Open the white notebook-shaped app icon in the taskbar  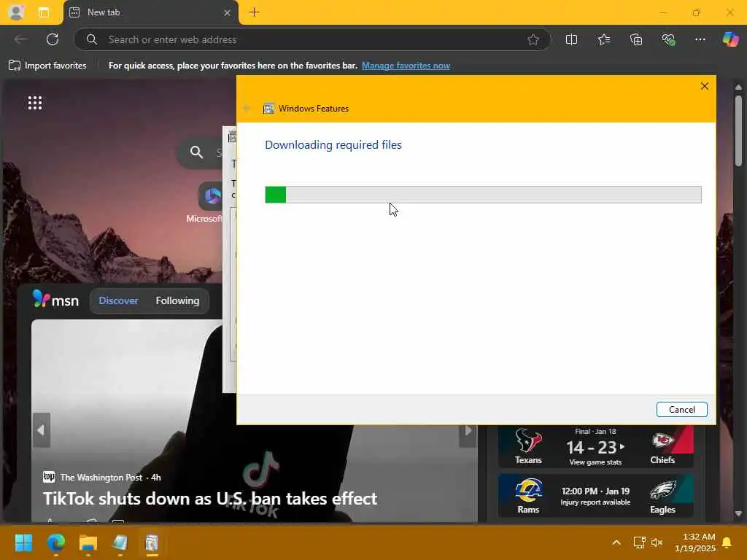tap(120, 542)
